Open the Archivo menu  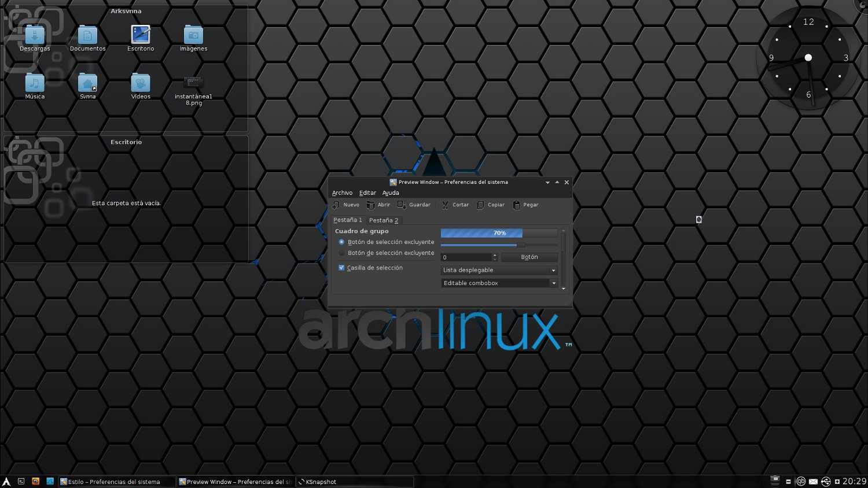(342, 193)
